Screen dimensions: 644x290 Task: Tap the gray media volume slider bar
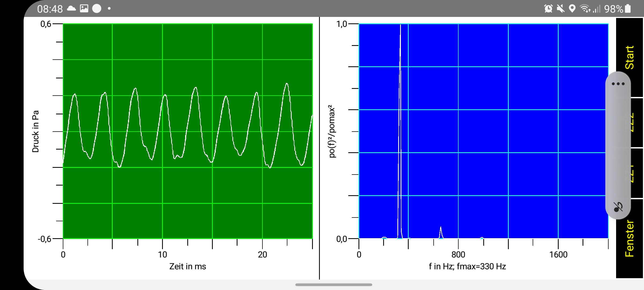(618, 145)
